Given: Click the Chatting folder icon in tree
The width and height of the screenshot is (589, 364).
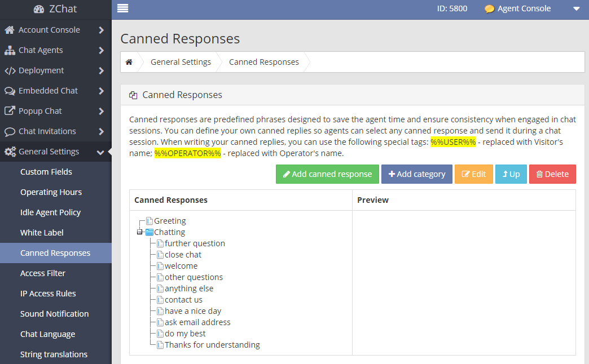Looking at the screenshot, I should click(x=150, y=232).
